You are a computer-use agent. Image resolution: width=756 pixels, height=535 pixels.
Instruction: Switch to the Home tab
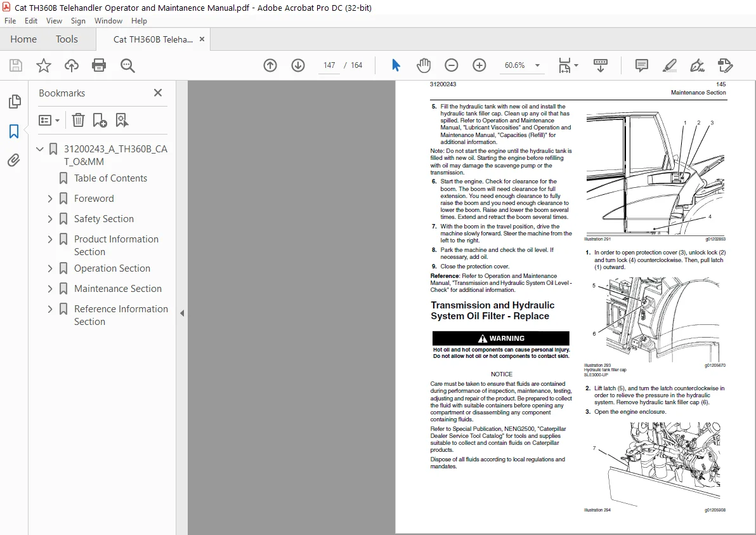pos(23,39)
